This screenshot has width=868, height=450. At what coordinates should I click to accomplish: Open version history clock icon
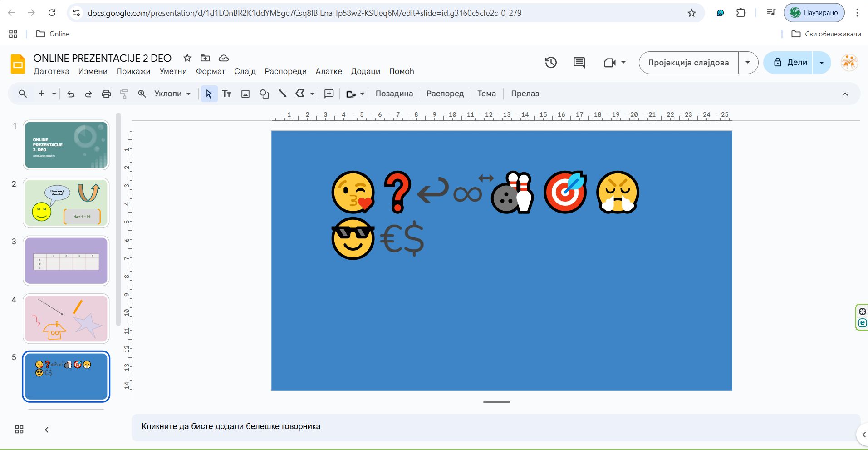[x=551, y=63]
